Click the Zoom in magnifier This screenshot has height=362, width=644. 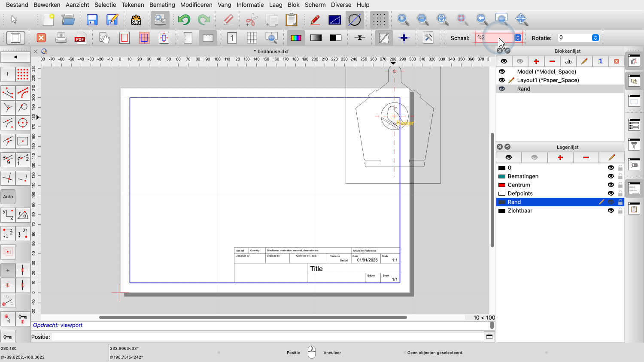[403, 19]
